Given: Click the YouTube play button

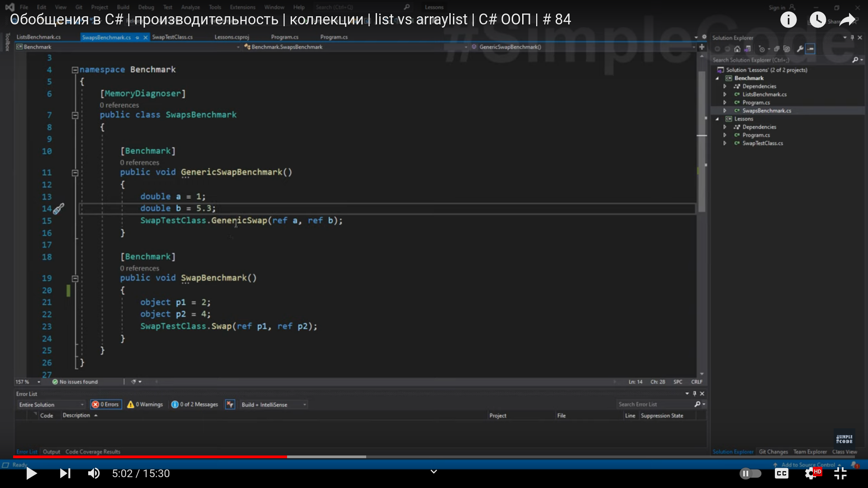Looking at the screenshot, I should 31,473.
